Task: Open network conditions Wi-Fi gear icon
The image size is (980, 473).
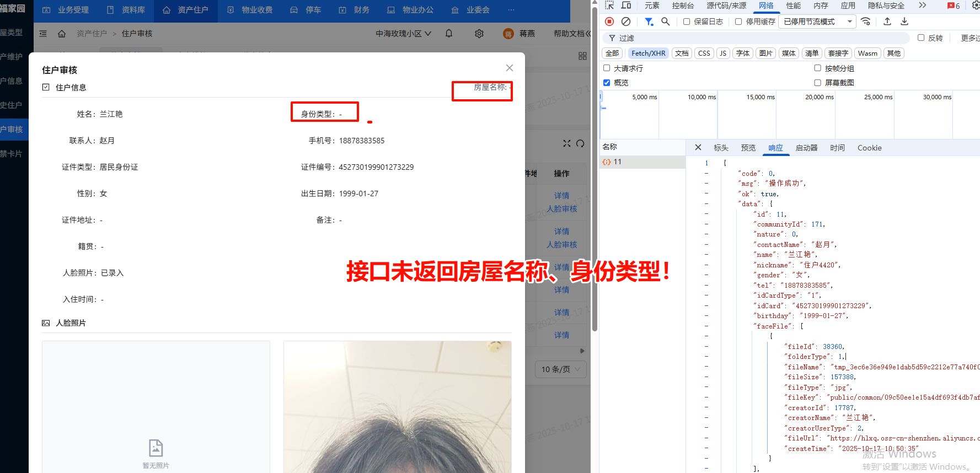Action: click(x=866, y=21)
